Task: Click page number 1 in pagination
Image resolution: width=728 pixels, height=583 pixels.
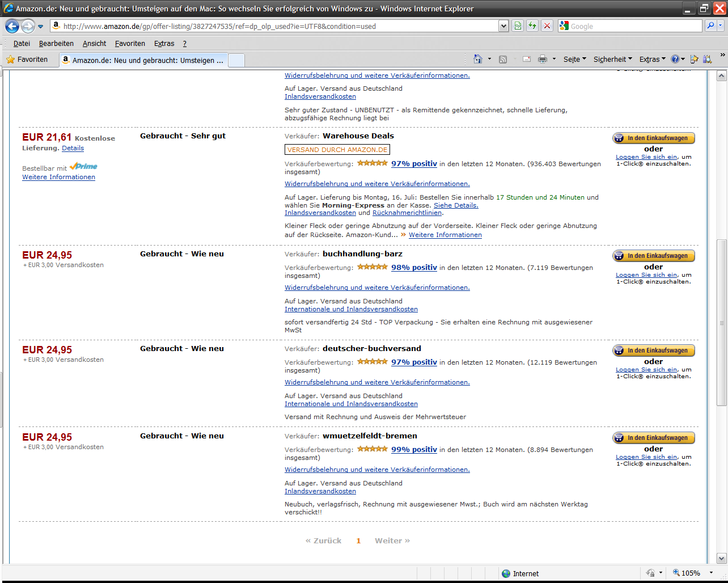Action: pyautogui.click(x=358, y=540)
